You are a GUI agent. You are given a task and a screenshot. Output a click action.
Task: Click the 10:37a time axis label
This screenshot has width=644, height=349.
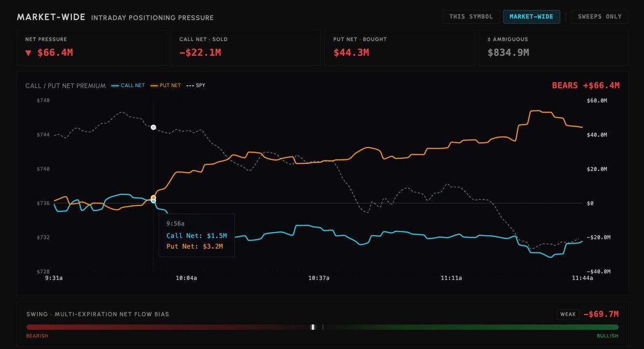pos(319,278)
